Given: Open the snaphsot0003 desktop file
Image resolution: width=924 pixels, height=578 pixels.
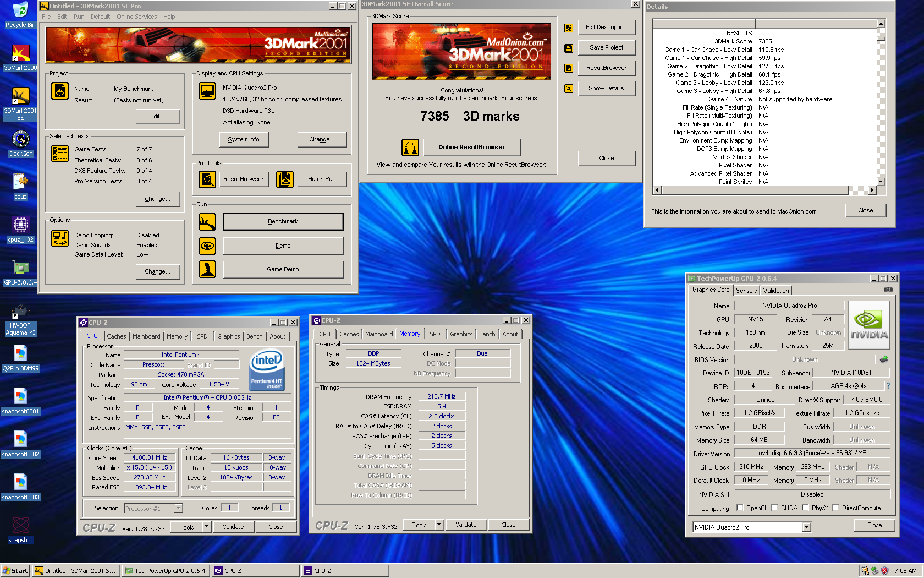Looking at the screenshot, I should 20,487.
